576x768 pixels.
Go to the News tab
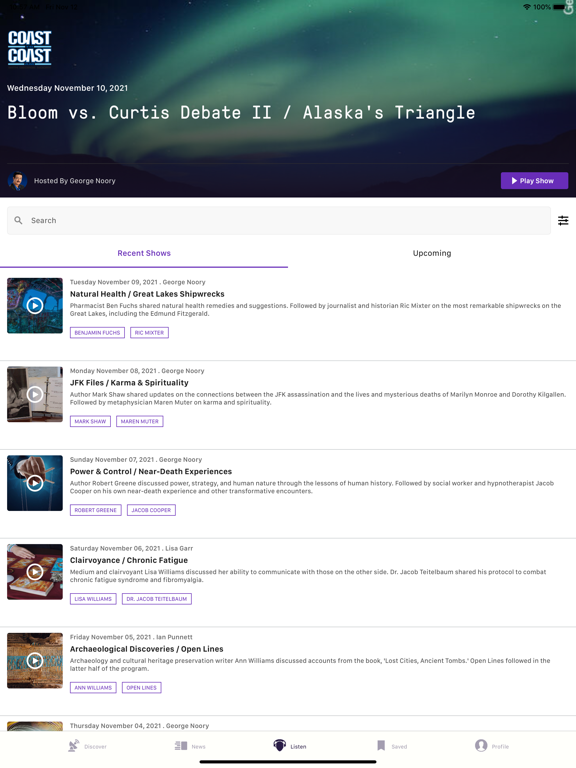(190, 746)
